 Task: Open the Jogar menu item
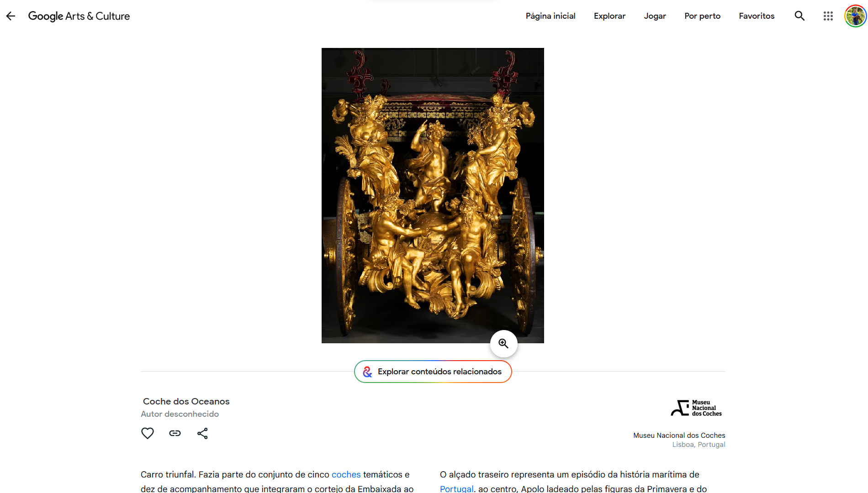tap(655, 16)
